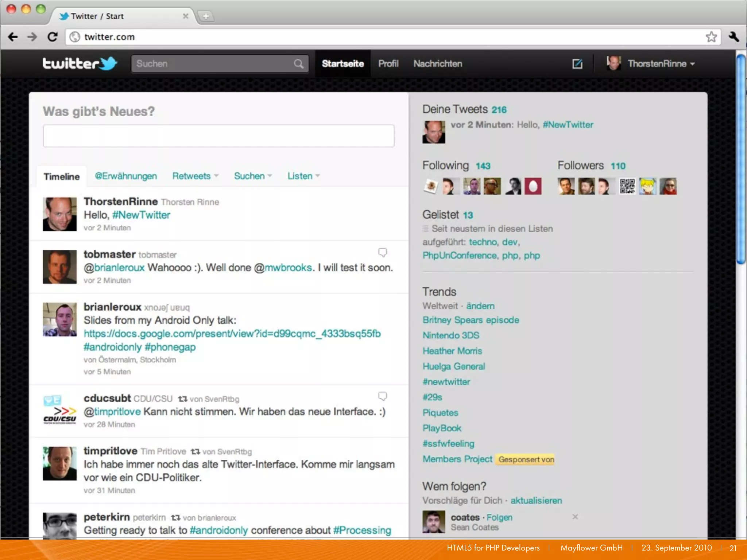The image size is (747, 560).
Task: Click the conversation bubble on cducsubt's tweet
Action: pyautogui.click(x=382, y=396)
